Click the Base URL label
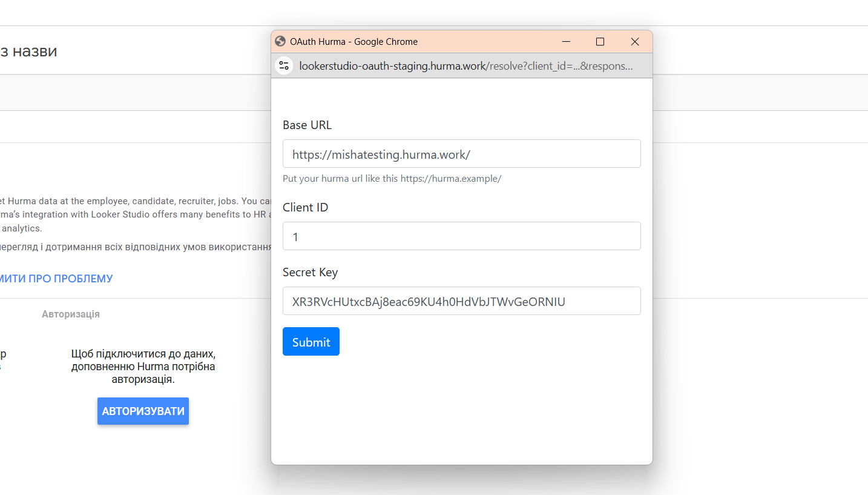 (307, 125)
